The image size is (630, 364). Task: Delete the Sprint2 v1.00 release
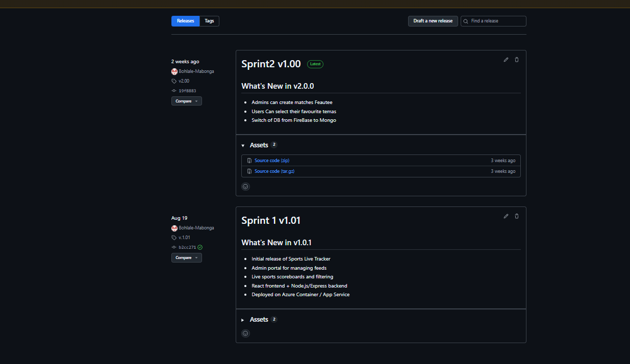pyautogui.click(x=516, y=60)
